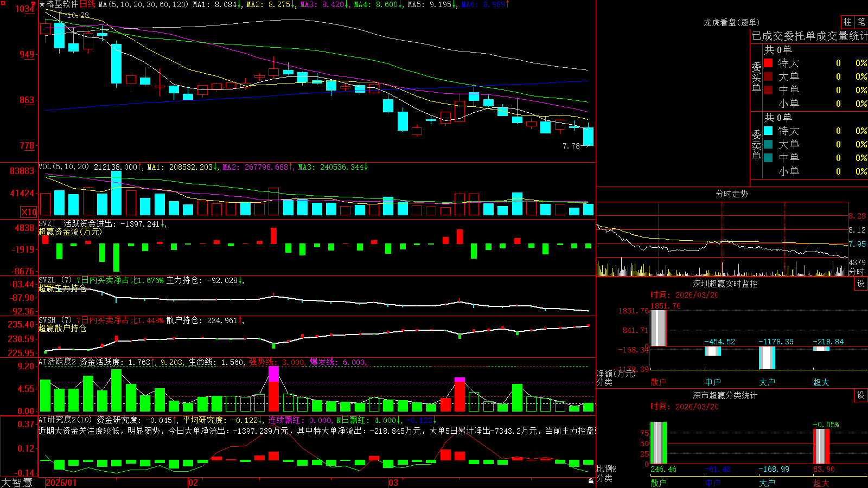
Task: Click the 深圳超赢实时监控 panel title
Action: pyautogui.click(x=725, y=284)
